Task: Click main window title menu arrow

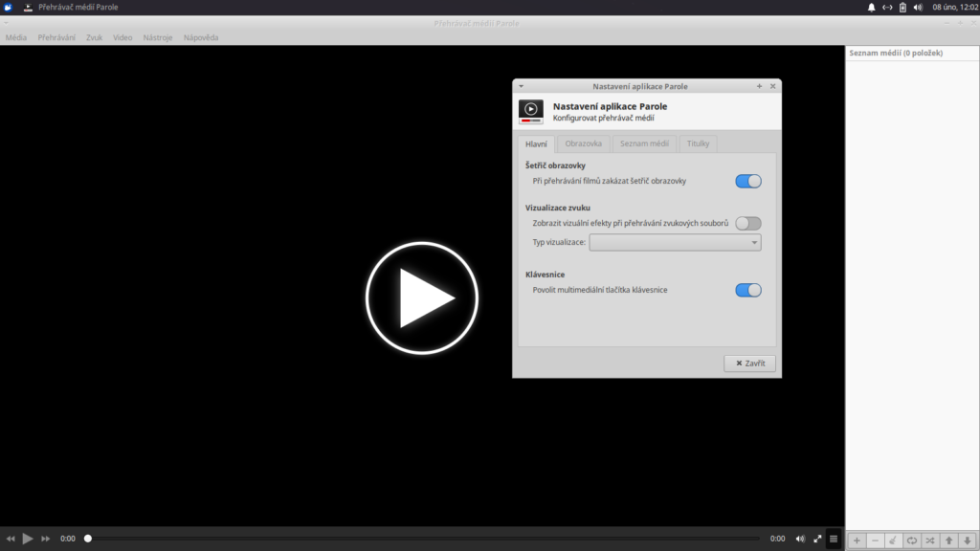Action: 6,23
